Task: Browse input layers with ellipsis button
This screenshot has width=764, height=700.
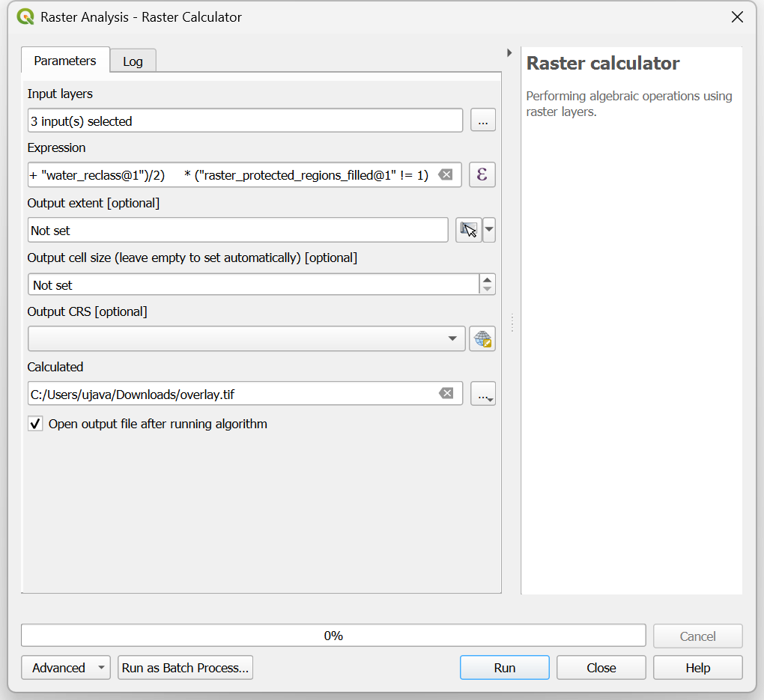Action: coord(482,121)
